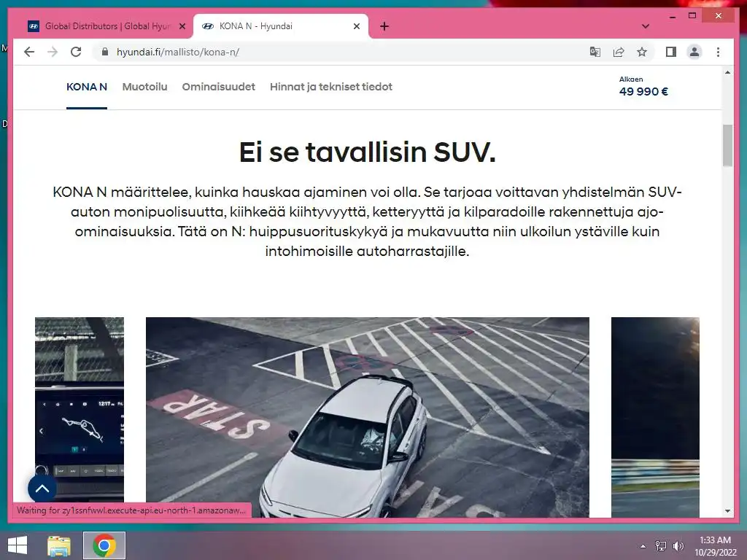Click the page scrollbar thumb

pyautogui.click(x=727, y=145)
